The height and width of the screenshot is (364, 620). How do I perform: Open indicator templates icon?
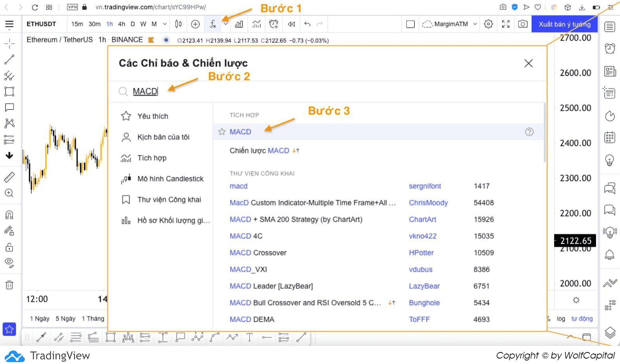click(257, 24)
